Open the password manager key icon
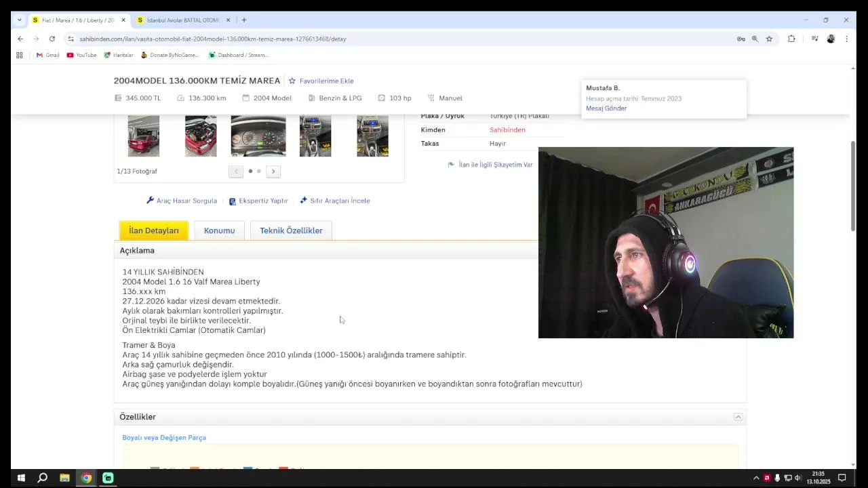Image resolution: width=868 pixels, height=488 pixels. (x=741, y=39)
